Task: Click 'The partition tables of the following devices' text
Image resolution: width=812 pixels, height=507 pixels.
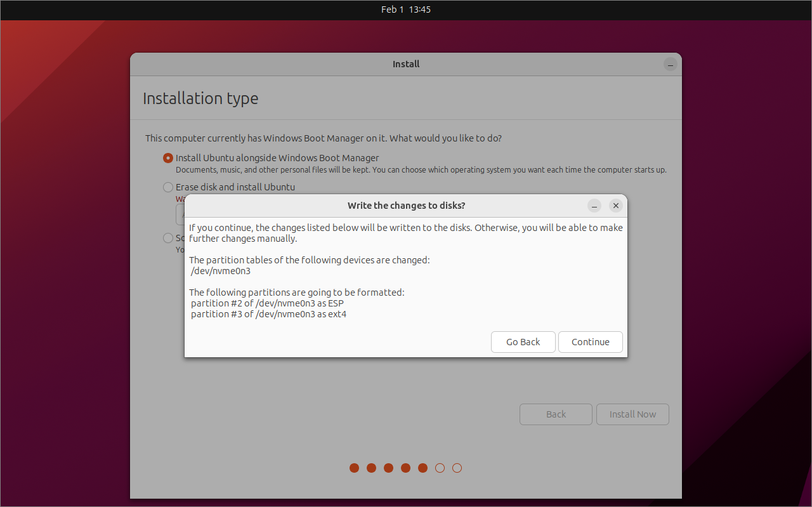Action: point(309,260)
